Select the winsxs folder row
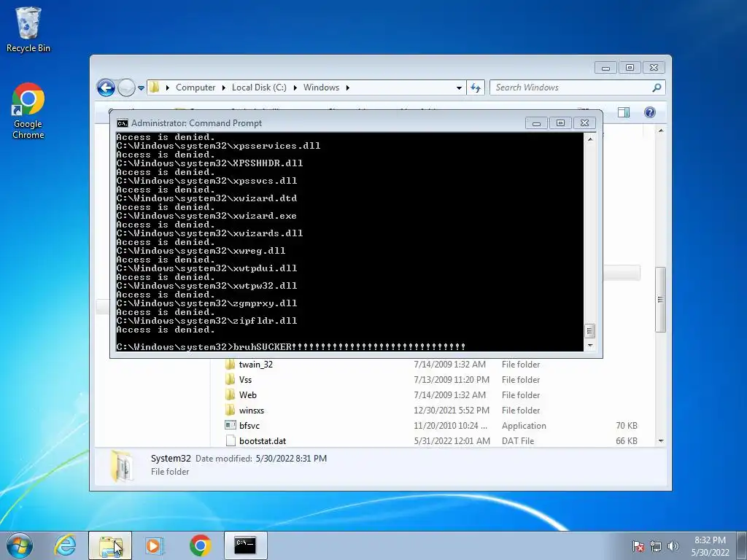 coord(431,410)
